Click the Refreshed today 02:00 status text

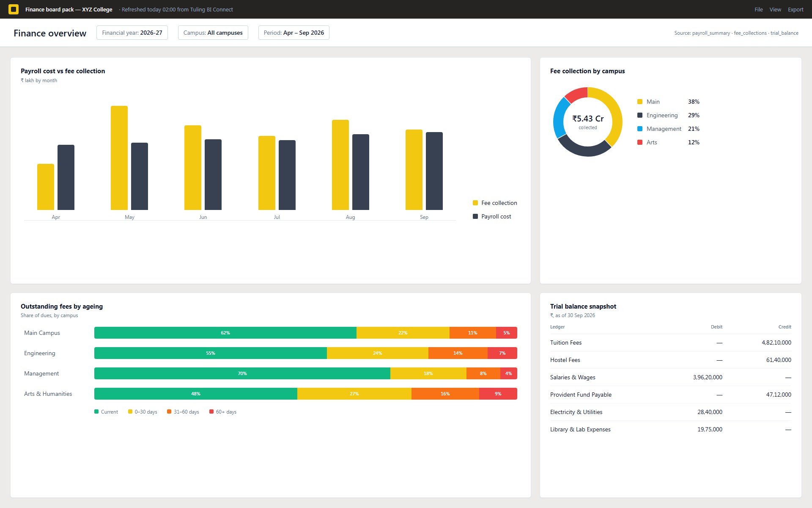coord(177,9)
